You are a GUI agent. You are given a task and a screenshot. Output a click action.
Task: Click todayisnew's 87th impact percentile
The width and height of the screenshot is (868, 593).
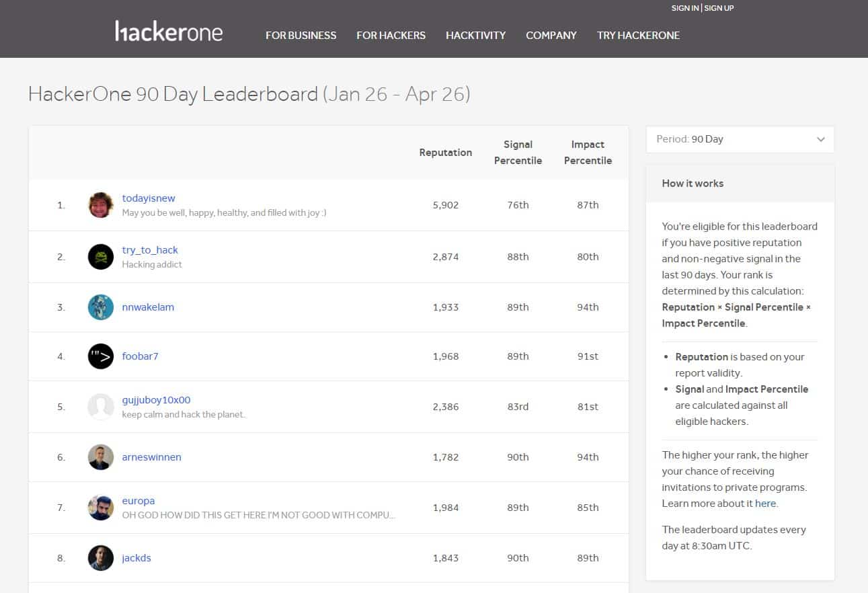pos(588,205)
